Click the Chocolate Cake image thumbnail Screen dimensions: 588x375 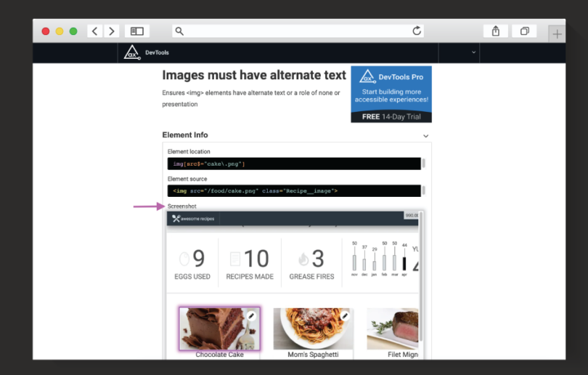219,328
